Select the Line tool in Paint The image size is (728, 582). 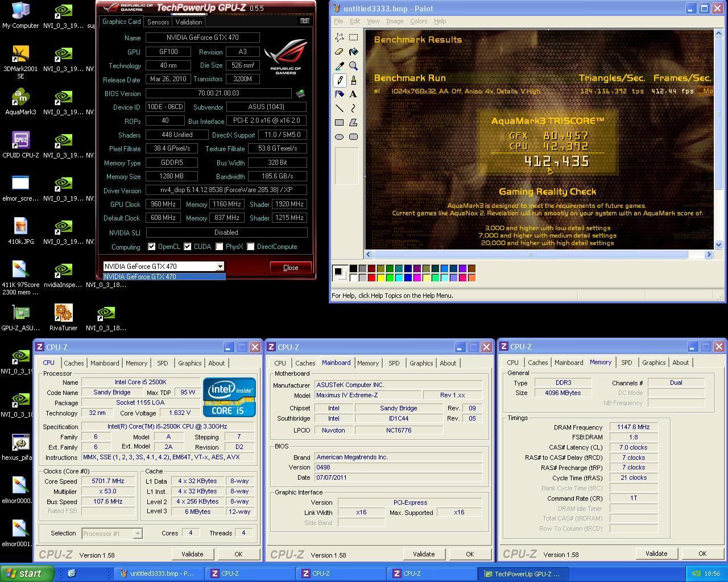[x=340, y=108]
